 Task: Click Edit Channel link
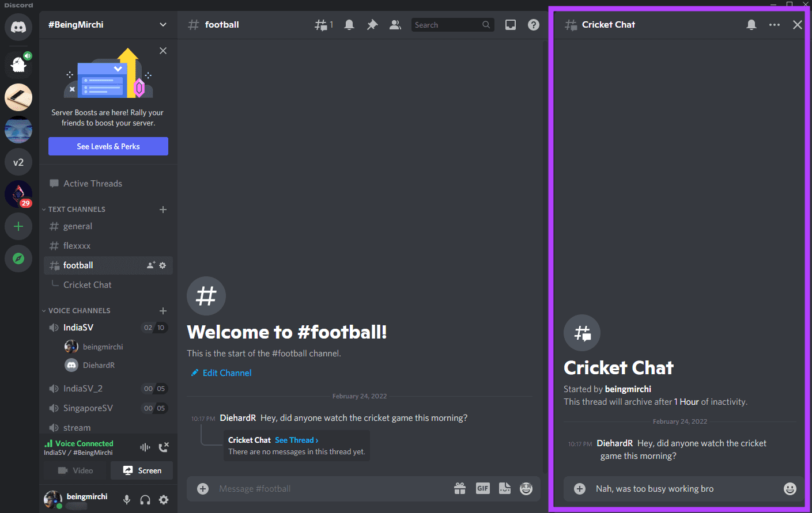coord(227,373)
